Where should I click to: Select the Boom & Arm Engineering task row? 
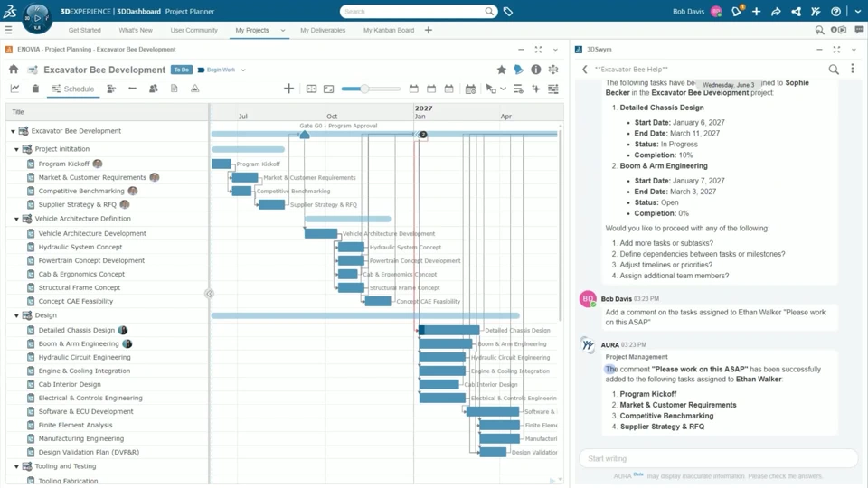tap(107, 343)
